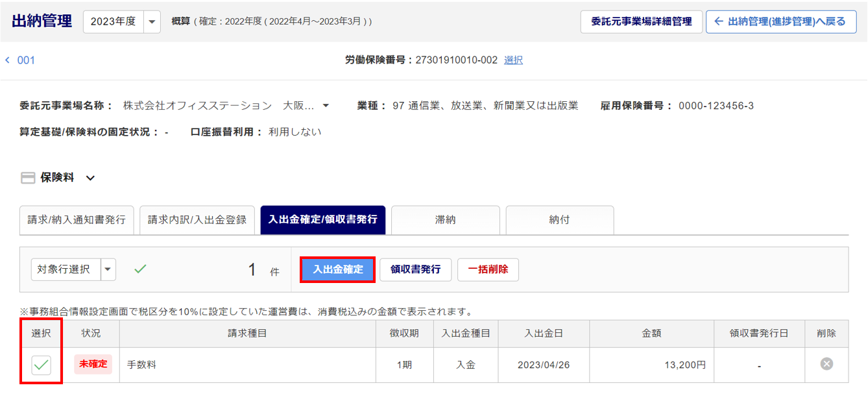Click the 状況 column header

click(x=91, y=334)
